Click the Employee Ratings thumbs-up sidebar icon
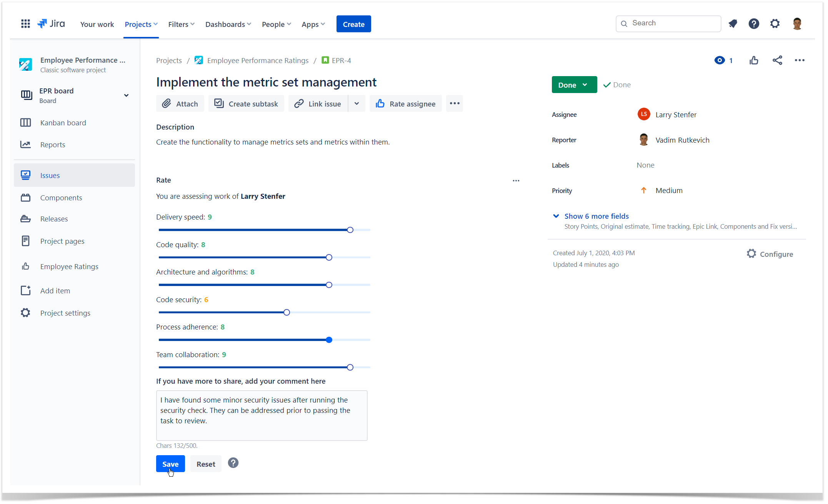The height and width of the screenshot is (504, 828). coord(25,266)
